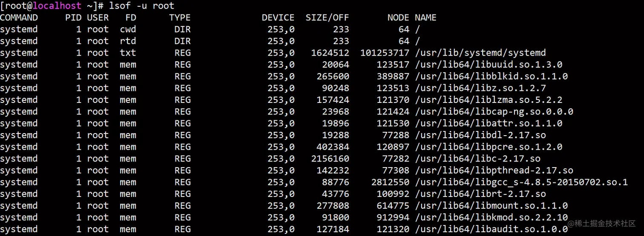Click the path /usr/lib64/libz.so.1.2.7
Screen dimensions: 644x236
pyautogui.click(x=480, y=88)
